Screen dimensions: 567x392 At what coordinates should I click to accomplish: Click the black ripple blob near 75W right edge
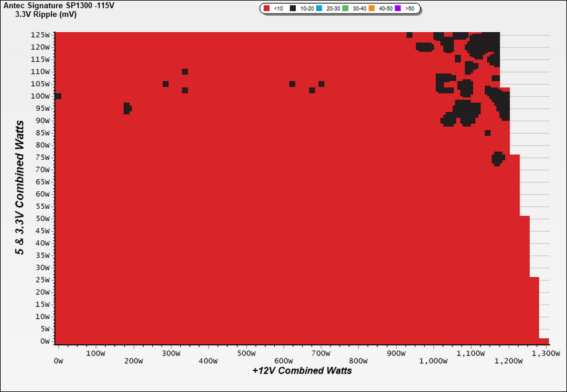[x=498, y=159]
